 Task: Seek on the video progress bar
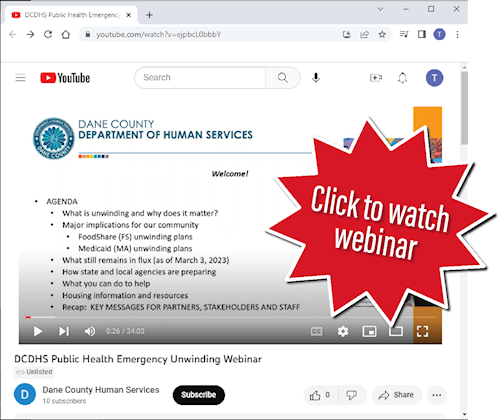coord(231,317)
